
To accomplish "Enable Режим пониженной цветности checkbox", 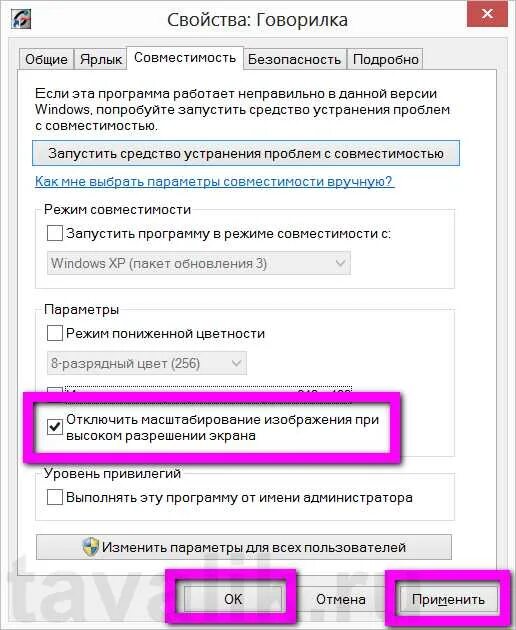I will tap(55, 333).
